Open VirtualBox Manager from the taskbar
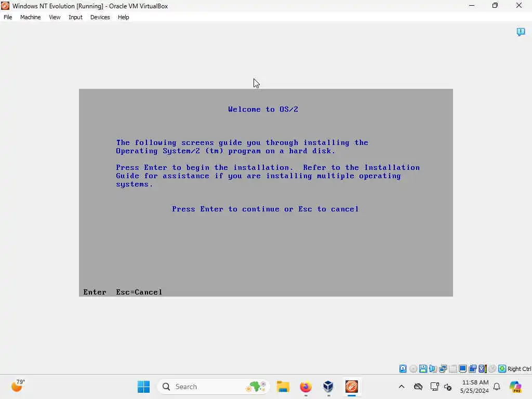The height and width of the screenshot is (399, 532). pos(328,387)
